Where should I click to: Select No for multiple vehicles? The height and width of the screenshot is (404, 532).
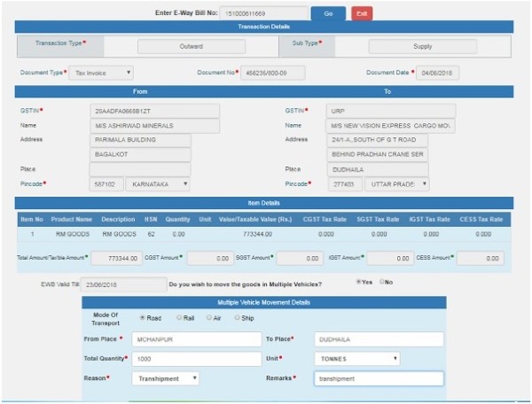[382, 282]
